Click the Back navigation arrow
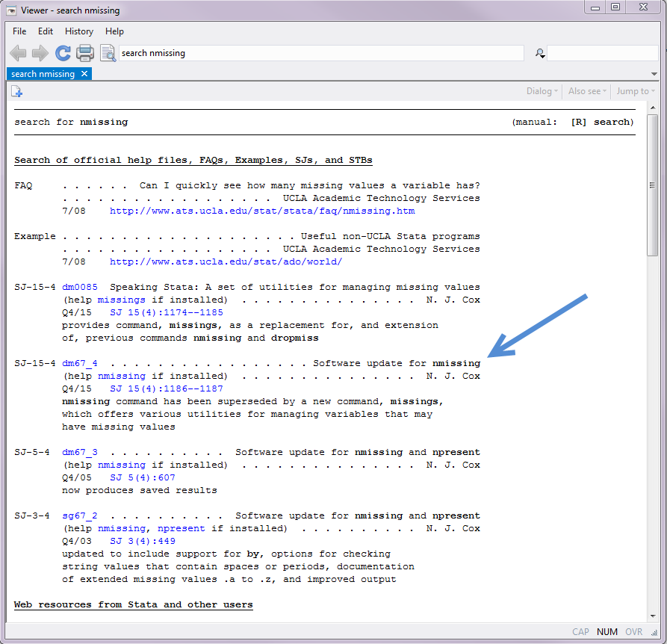Screen dimensions: 667x644 18,53
